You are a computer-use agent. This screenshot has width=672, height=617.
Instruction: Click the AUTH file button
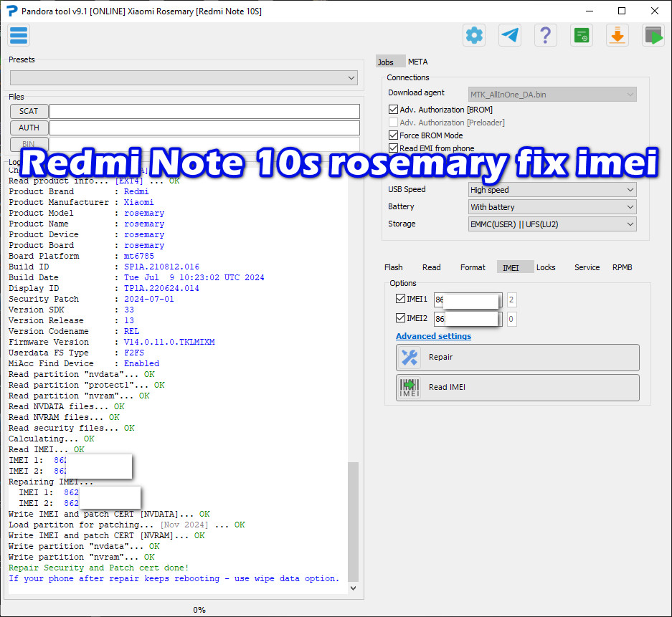29,128
